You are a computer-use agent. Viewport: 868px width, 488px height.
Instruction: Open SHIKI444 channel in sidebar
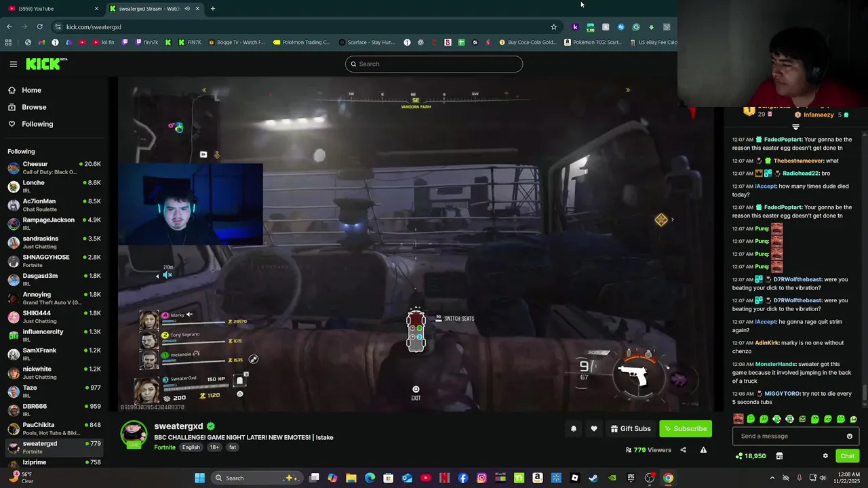pos(54,317)
